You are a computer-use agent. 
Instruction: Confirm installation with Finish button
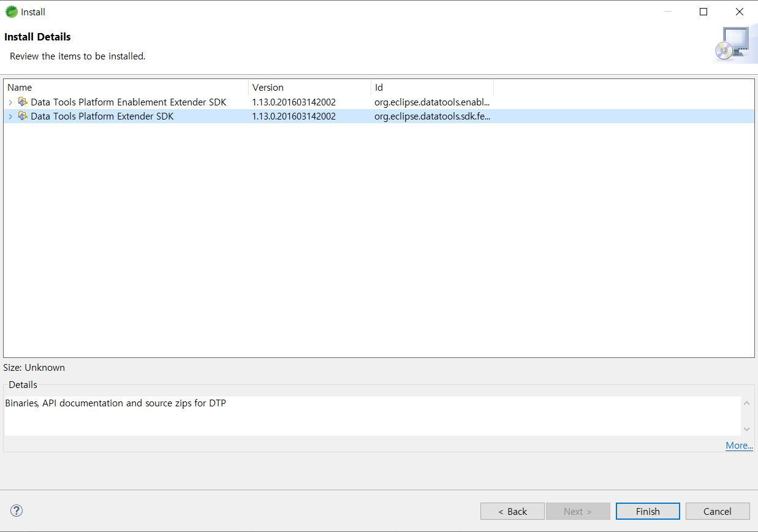648,511
